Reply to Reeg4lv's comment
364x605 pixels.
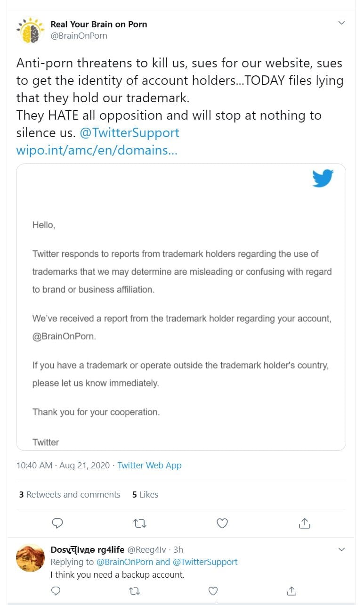click(56, 590)
